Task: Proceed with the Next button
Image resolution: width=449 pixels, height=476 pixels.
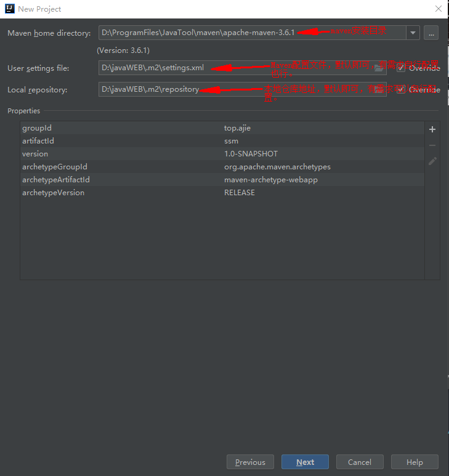Action: pyautogui.click(x=305, y=462)
